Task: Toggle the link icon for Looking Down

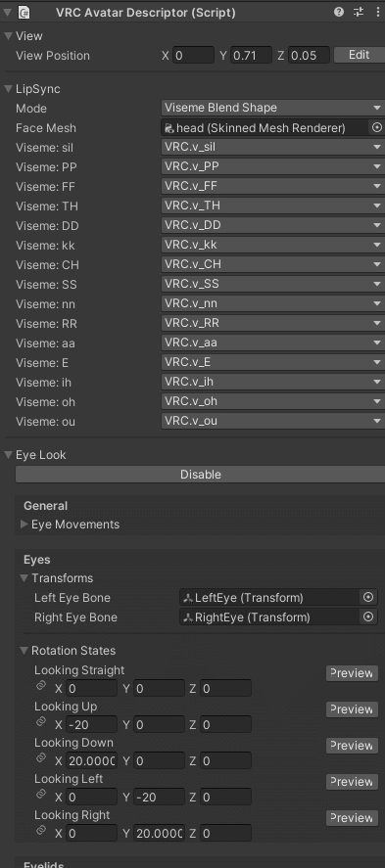Action: [40, 758]
